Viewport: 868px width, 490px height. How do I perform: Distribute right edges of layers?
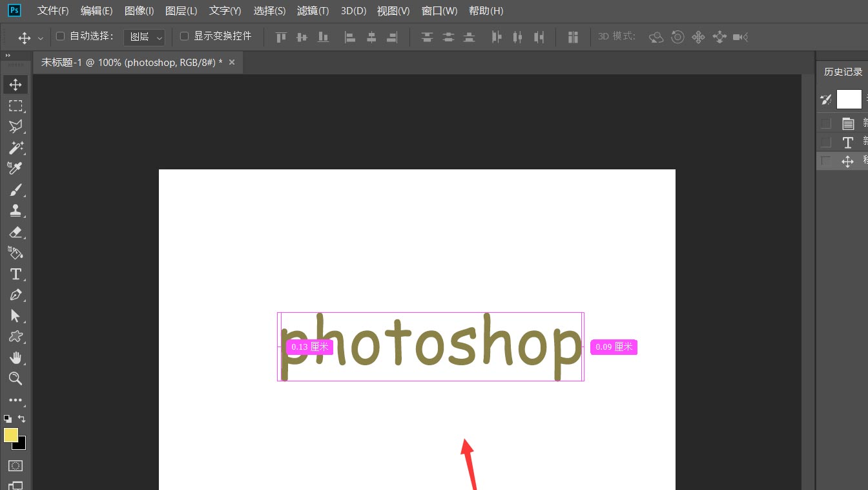point(539,37)
